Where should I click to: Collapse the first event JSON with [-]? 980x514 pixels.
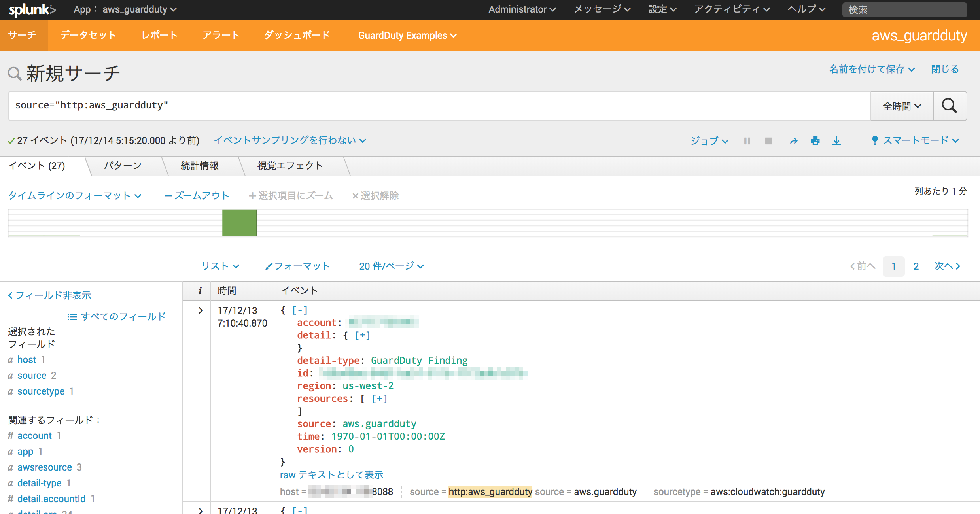click(x=300, y=310)
